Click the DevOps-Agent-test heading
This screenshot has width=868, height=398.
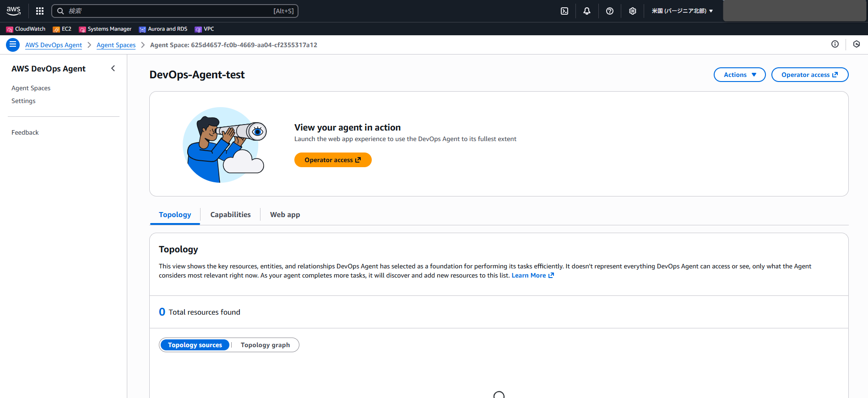[197, 75]
